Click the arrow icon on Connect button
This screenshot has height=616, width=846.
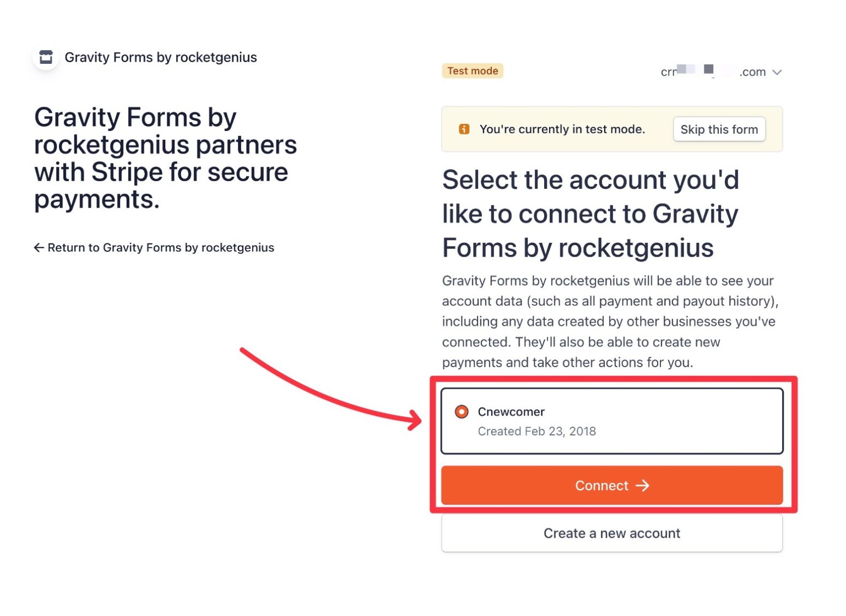642,486
